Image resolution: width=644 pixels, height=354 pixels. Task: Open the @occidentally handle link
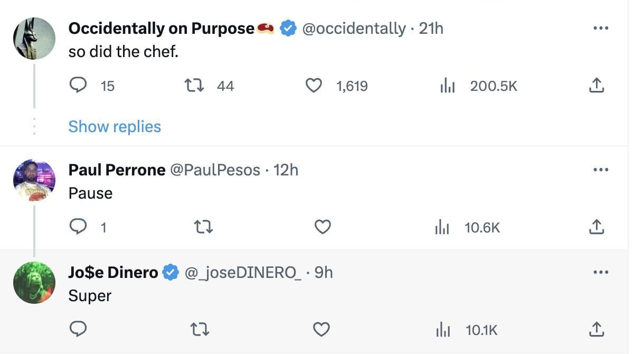[x=354, y=29]
